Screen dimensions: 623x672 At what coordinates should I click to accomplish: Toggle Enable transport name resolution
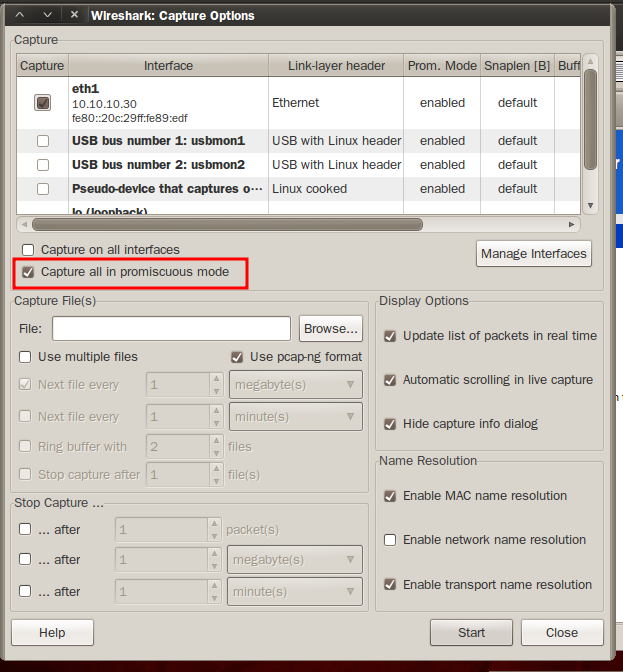click(x=390, y=585)
